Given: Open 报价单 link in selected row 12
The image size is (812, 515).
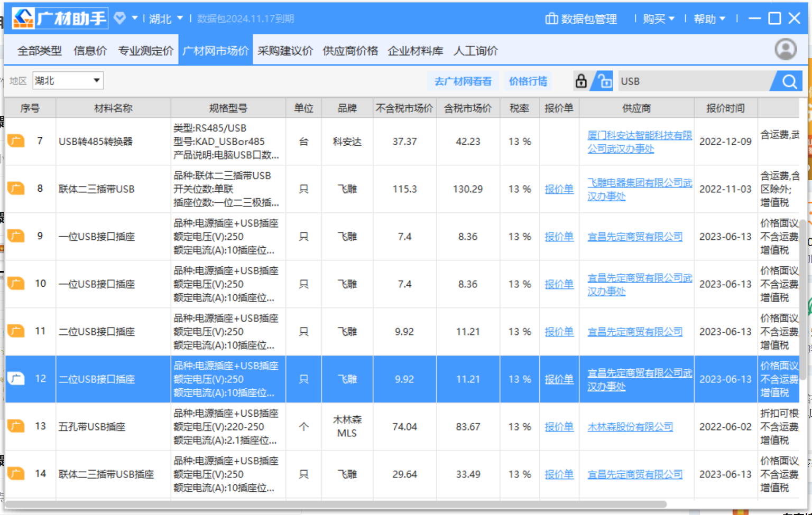Looking at the screenshot, I should click(x=559, y=379).
